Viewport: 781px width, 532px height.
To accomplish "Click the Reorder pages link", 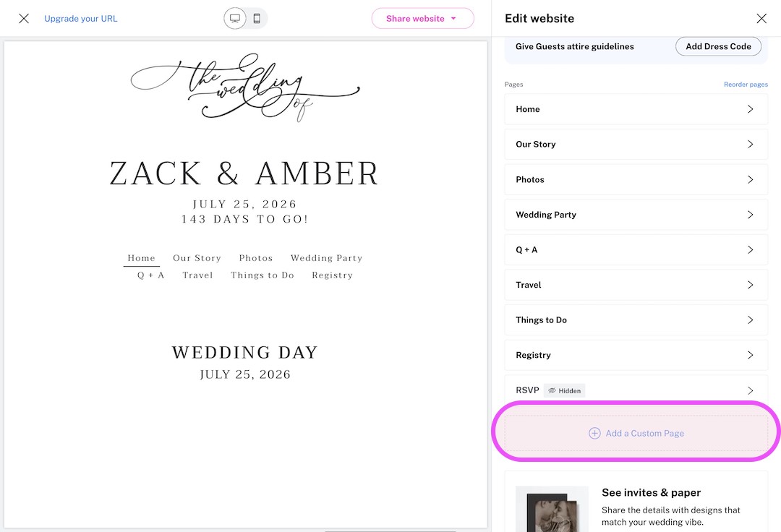I will point(746,84).
